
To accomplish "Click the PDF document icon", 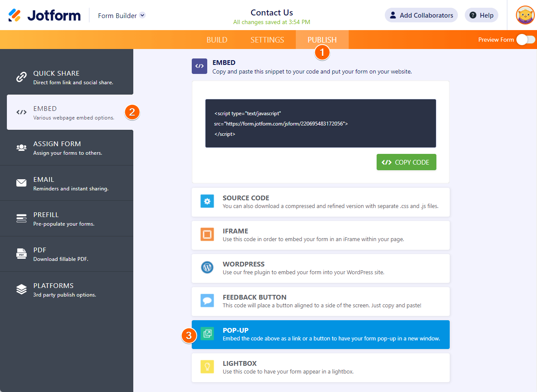I will 21,254.
